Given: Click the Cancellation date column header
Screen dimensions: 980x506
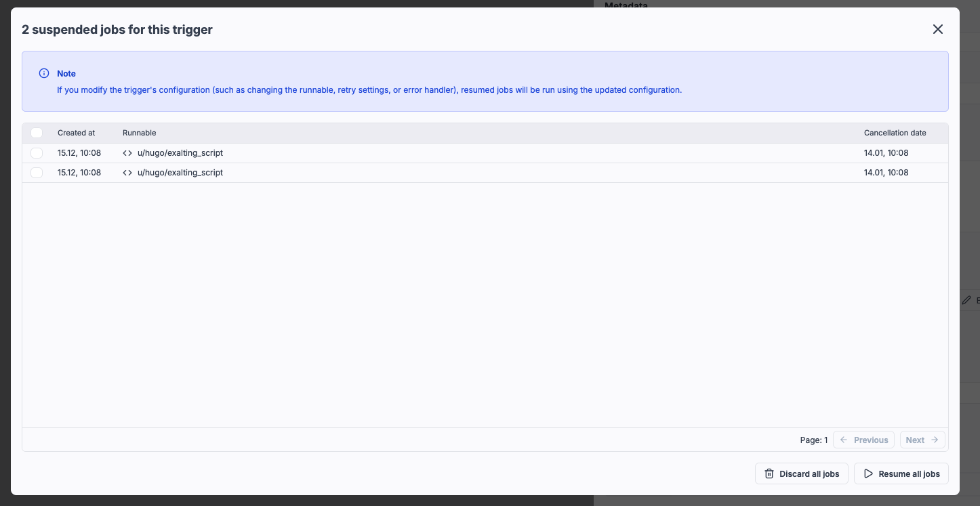Looking at the screenshot, I should (x=895, y=133).
